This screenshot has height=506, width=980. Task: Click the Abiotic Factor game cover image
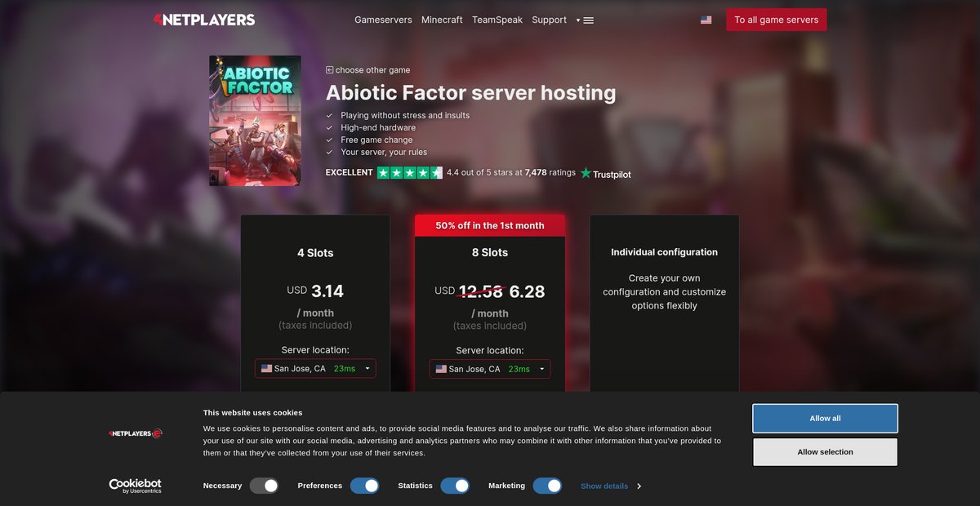pos(255,121)
